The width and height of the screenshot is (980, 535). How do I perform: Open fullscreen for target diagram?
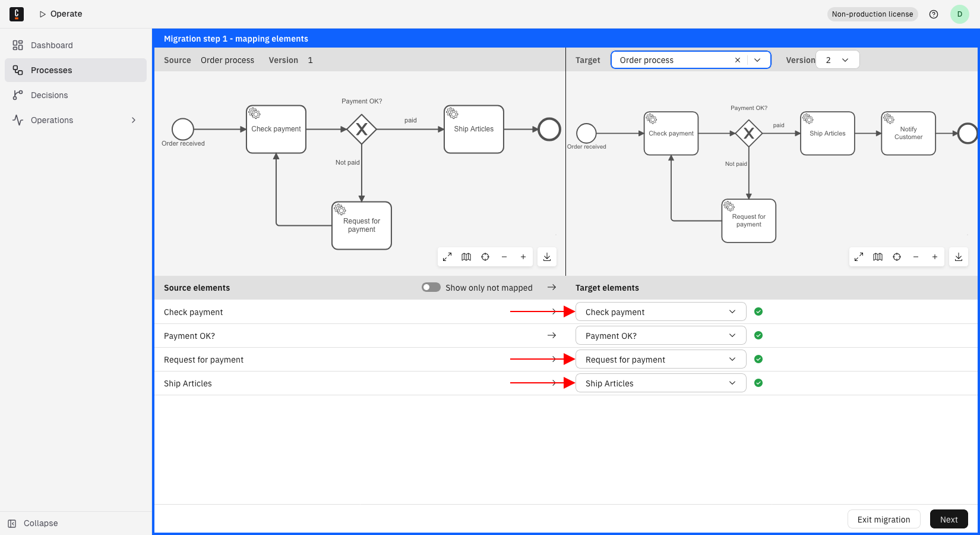pyautogui.click(x=859, y=257)
